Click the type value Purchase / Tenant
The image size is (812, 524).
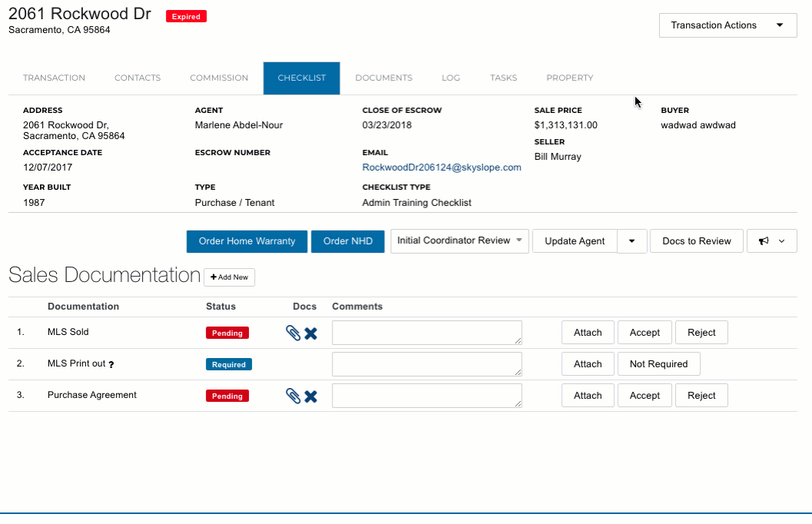pos(234,203)
